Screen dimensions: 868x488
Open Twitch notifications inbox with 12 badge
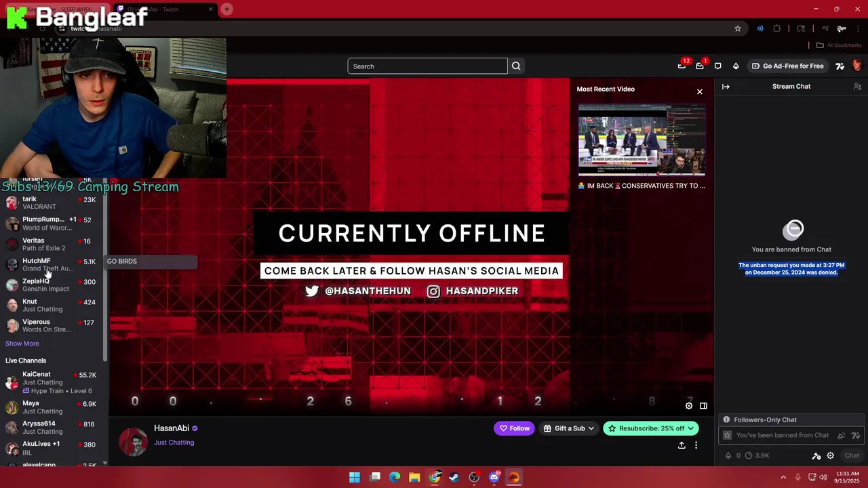tap(682, 66)
